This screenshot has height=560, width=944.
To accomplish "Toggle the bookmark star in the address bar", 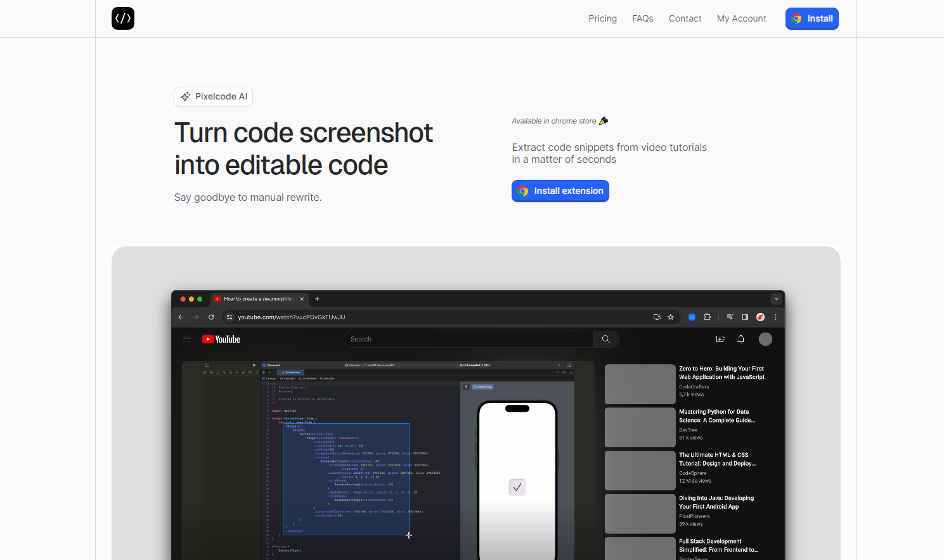I will click(x=671, y=317).
